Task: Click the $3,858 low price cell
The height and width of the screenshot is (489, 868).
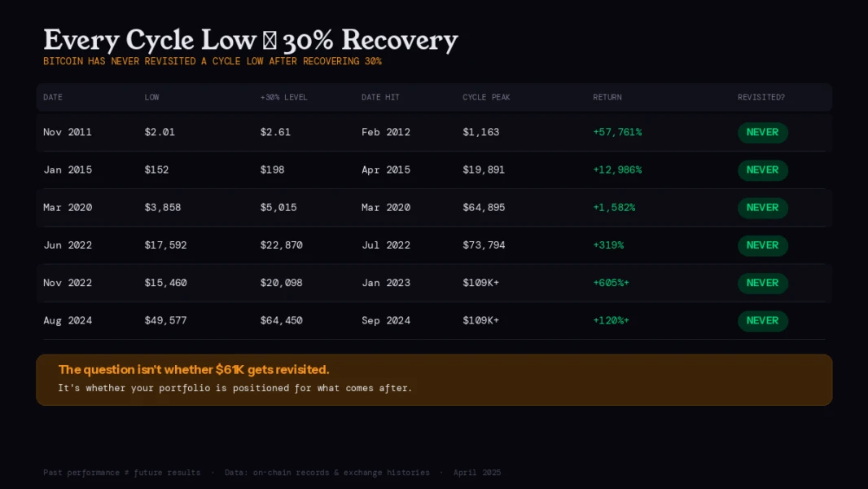Action: (163, 208)
